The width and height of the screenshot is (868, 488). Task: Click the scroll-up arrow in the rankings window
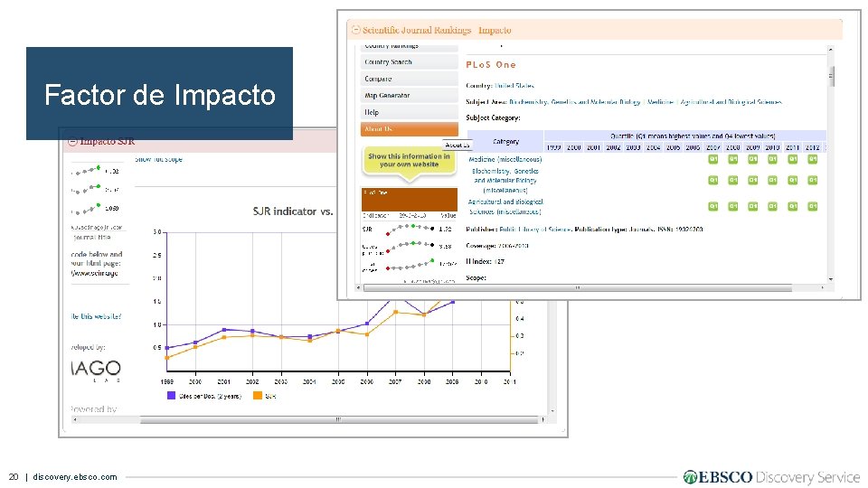830,49
